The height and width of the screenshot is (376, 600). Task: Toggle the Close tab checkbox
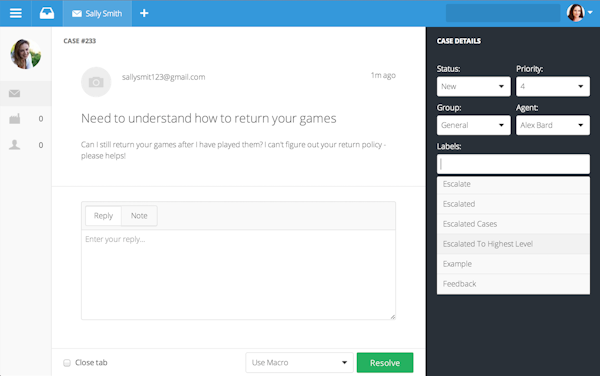[67, 363]
